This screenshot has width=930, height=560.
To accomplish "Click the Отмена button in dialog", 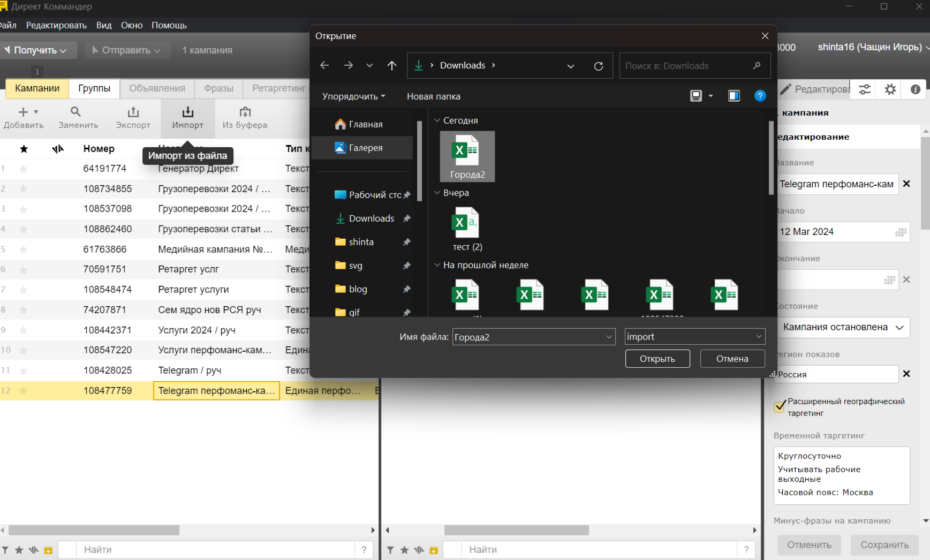I will [x=732, y=359].
